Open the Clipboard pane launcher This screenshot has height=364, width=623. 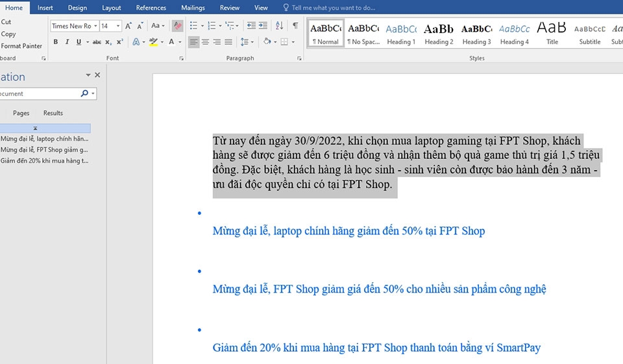click(x=43, y=58)
